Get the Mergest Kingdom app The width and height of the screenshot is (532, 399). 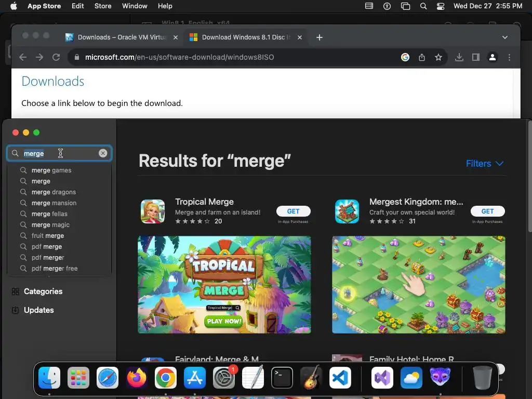click(x=487, y=211)
